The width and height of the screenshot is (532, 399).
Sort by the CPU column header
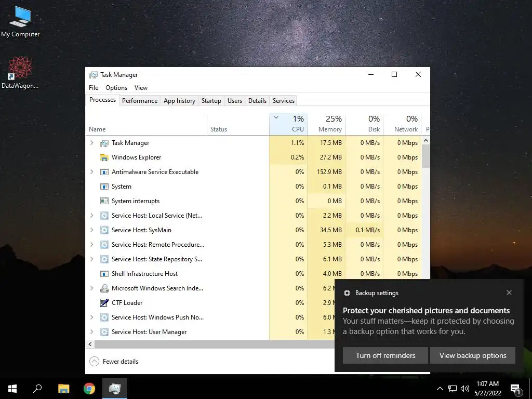(x=288, y=124)
